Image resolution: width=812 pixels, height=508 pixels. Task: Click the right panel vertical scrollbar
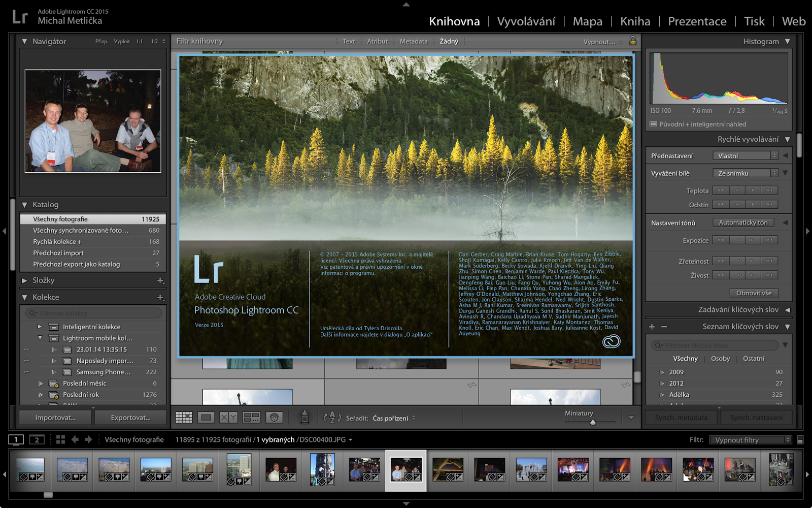click(x=799, y=145)
